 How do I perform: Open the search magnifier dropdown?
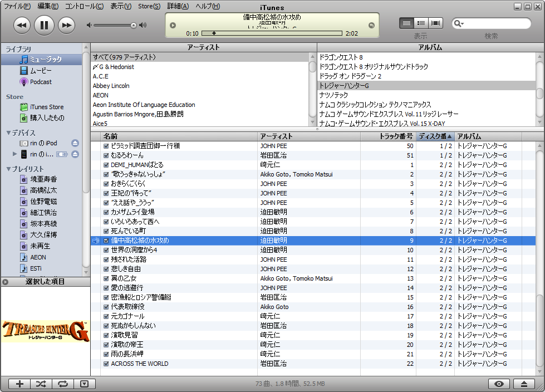coord(459,23)
